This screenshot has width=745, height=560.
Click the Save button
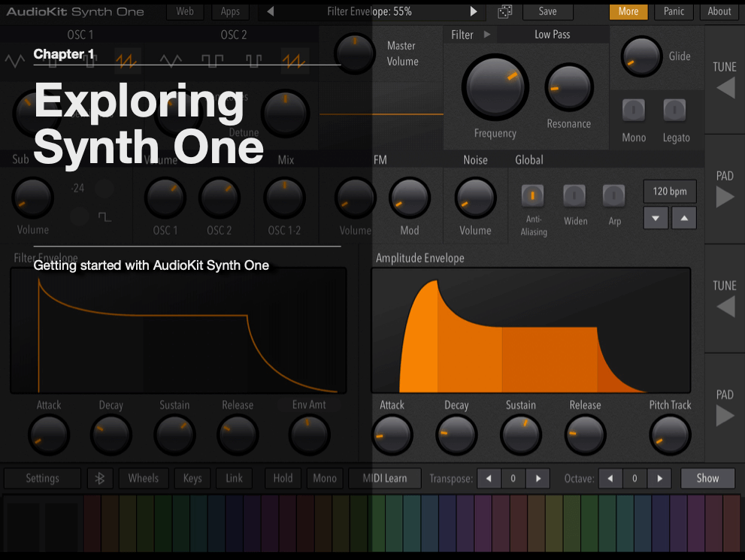pos(547,11)
